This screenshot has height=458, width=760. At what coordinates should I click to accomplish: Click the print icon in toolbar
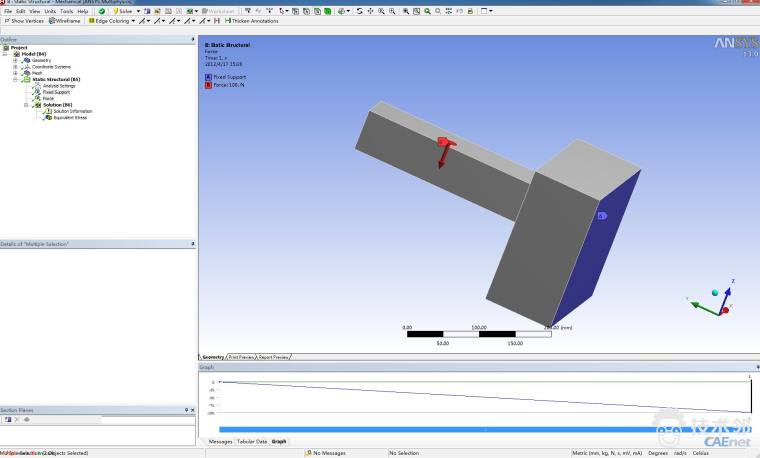pyautogui.click(x=470, y=11)
